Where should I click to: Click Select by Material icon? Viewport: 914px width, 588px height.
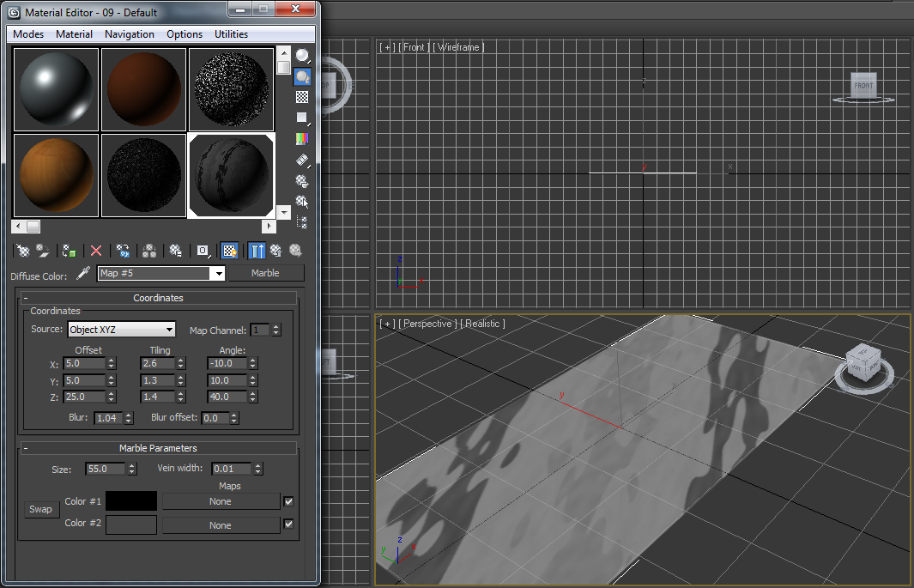pyautogui.click(x=303, y=202)
